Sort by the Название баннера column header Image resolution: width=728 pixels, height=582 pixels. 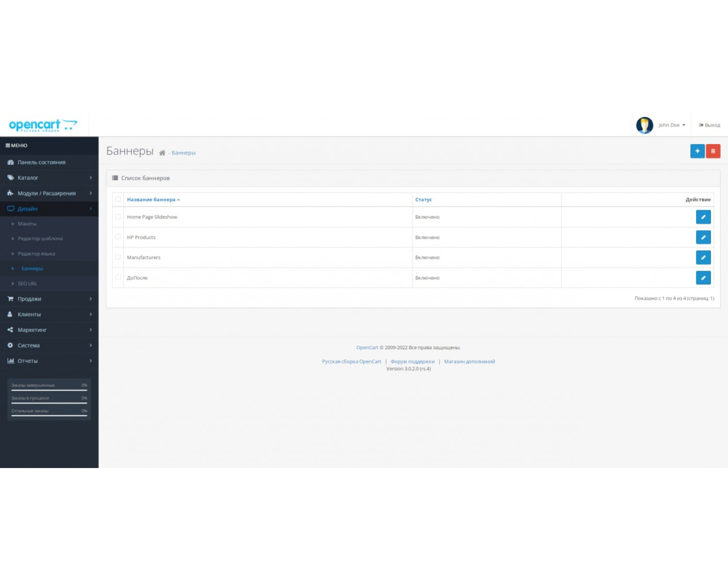(x=151, y=199)
